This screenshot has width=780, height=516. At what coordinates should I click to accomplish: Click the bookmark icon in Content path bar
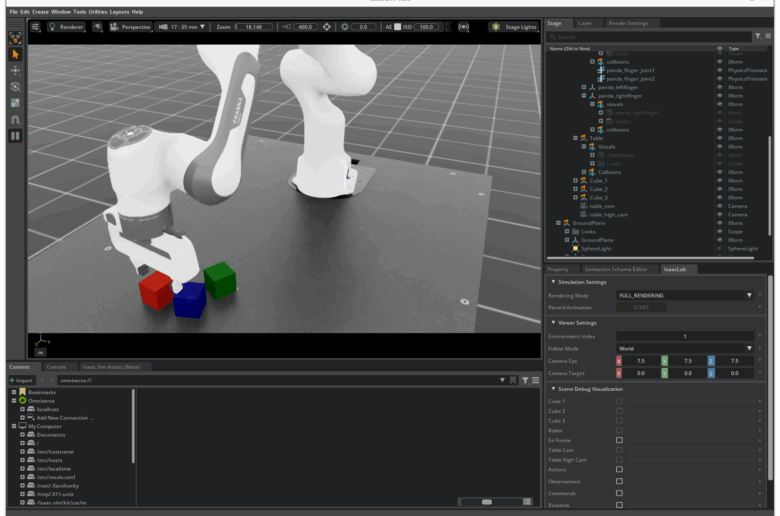coord(513,380)
